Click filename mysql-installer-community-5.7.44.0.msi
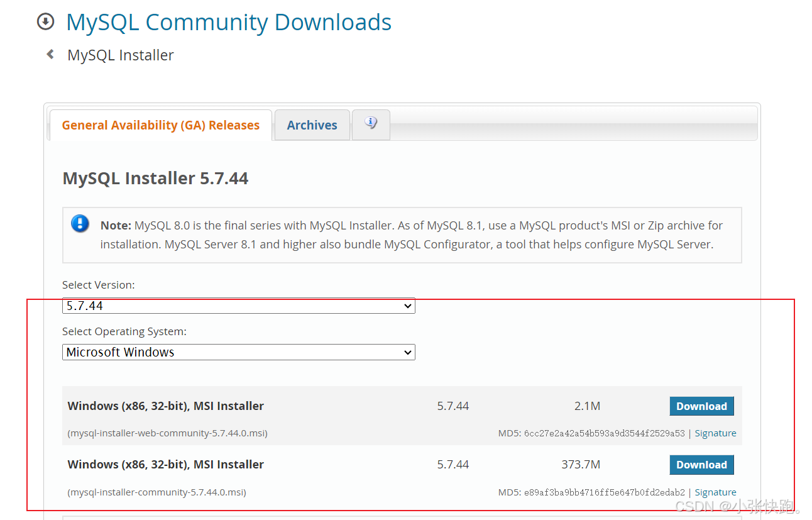Screen dimensions: 812x520 (156, 492)
